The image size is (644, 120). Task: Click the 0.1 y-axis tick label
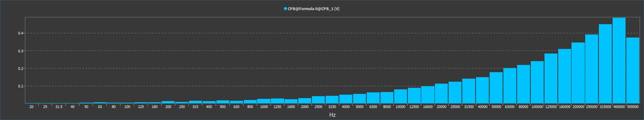20,86
